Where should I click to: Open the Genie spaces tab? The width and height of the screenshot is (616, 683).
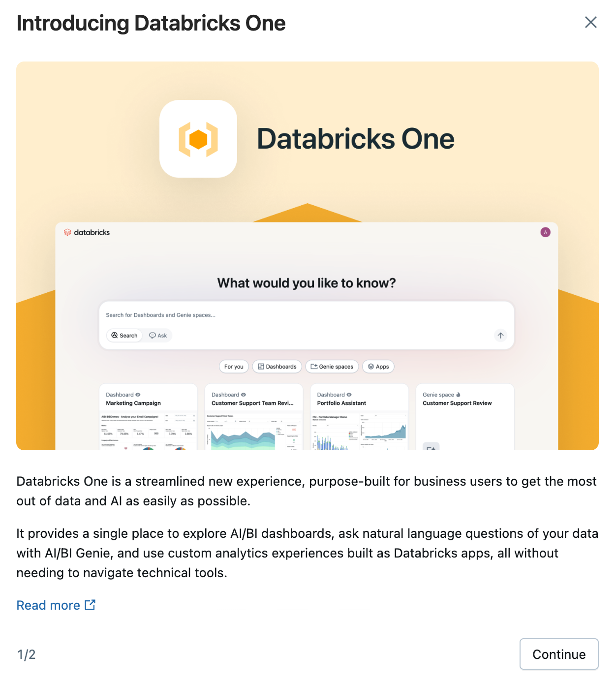pyautogui.click(x=332, y=367)
